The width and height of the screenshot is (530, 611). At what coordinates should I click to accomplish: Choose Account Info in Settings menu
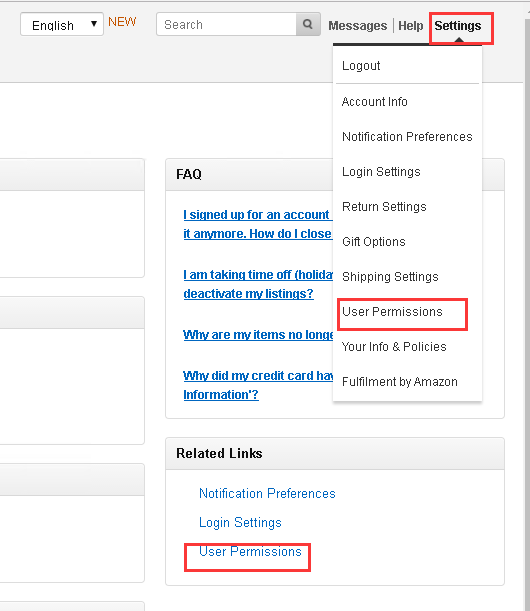(375, 102)
